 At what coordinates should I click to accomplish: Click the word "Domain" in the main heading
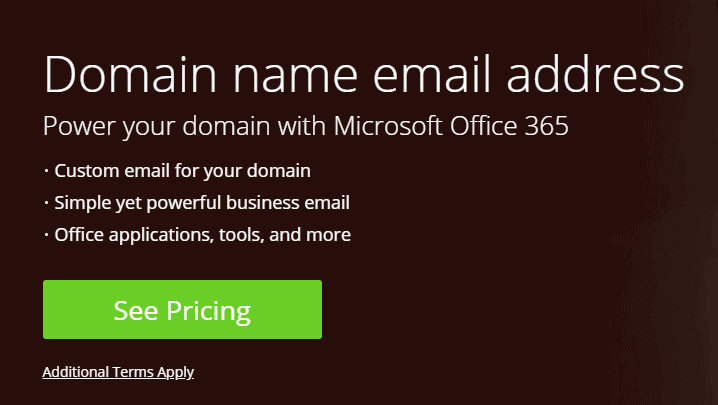(132, 77)
